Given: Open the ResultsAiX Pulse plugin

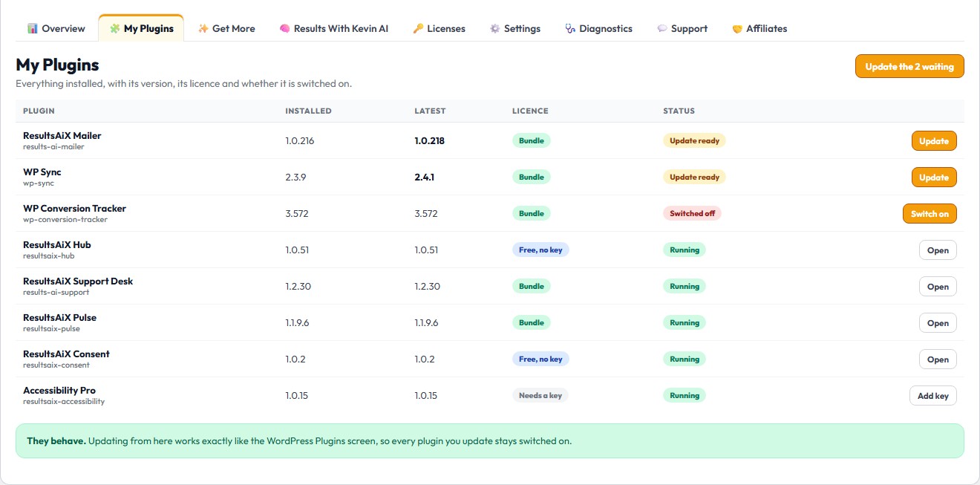Looking at the screenshot, I should point(938,322).
